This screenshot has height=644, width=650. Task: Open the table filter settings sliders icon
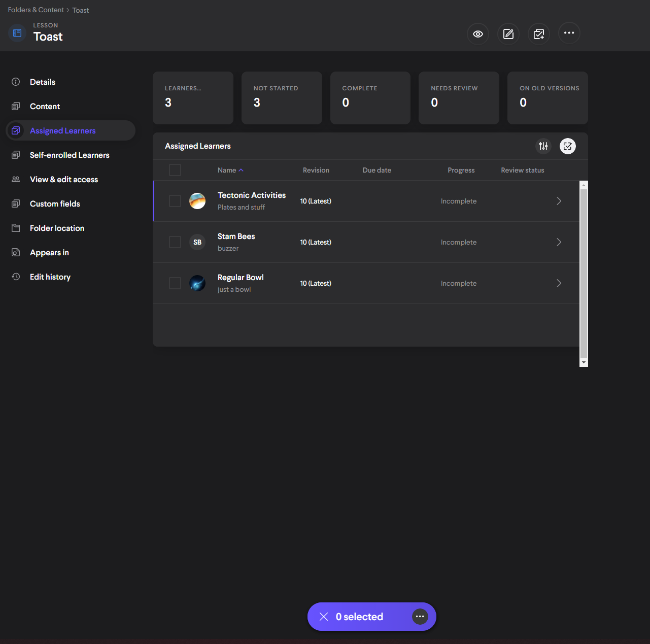coord(543,146)
